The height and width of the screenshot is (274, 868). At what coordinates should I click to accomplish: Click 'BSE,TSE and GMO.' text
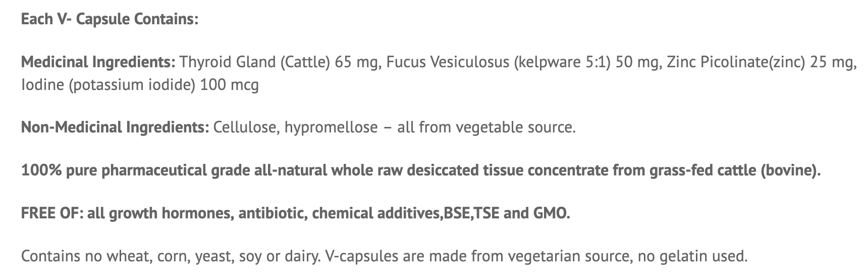click(506, 213)
